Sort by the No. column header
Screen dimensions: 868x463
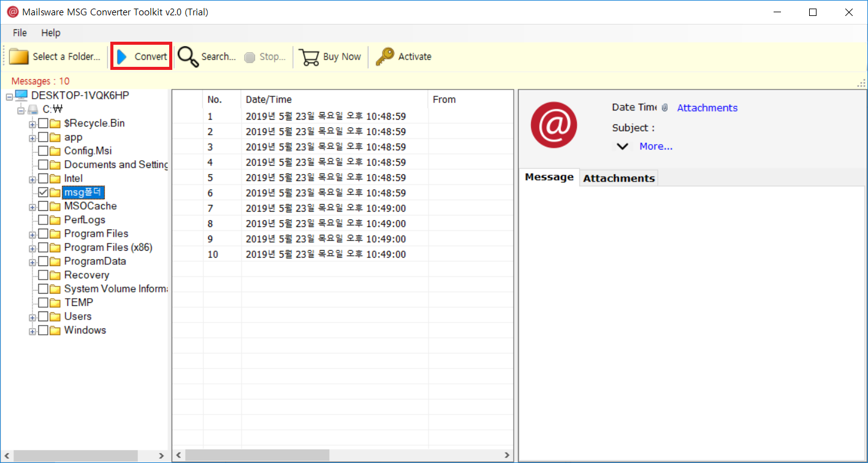[x=222, y=99]
